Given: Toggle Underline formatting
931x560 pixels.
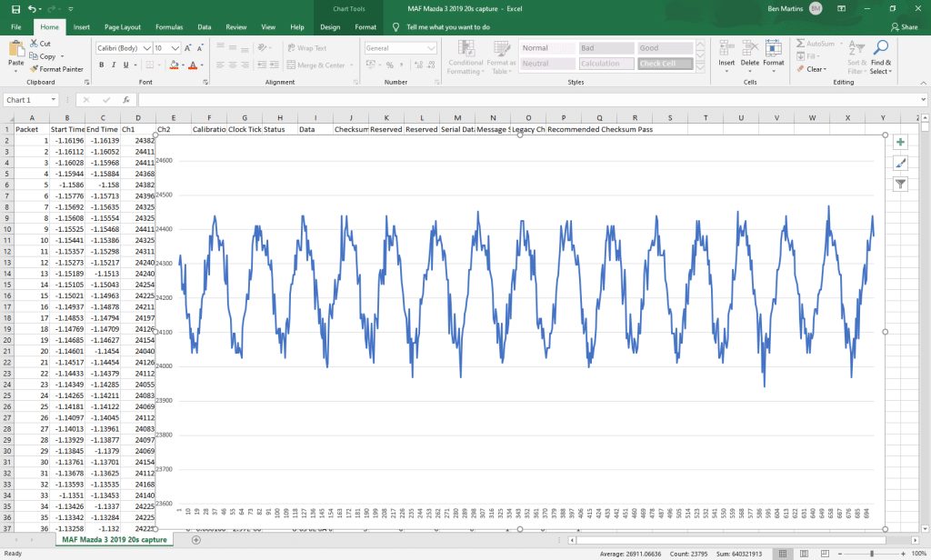Looking at the screenshot, I should tap(125, 65).
